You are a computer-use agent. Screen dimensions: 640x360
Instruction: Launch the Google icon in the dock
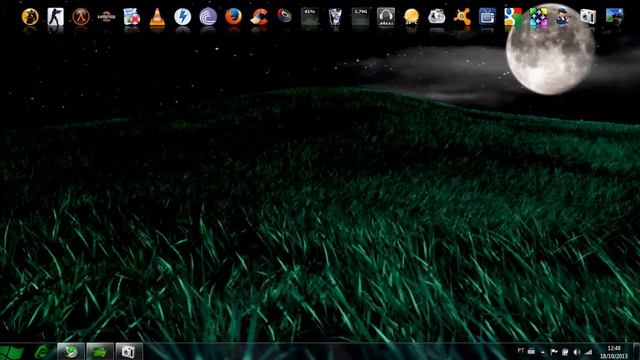[513, 17]
